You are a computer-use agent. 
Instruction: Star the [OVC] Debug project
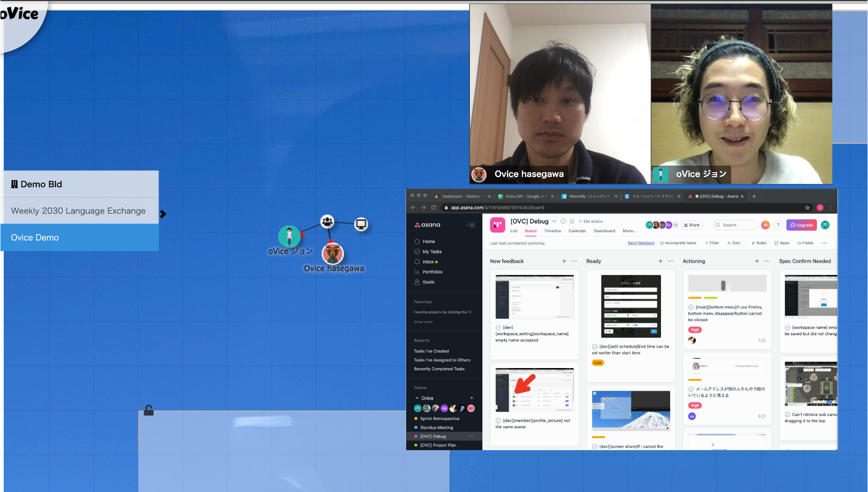[572, 221]
